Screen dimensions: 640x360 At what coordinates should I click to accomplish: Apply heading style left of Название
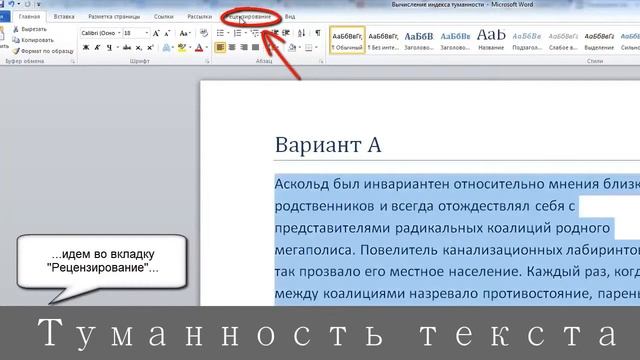pyautogui.click(x=455, y=40)
